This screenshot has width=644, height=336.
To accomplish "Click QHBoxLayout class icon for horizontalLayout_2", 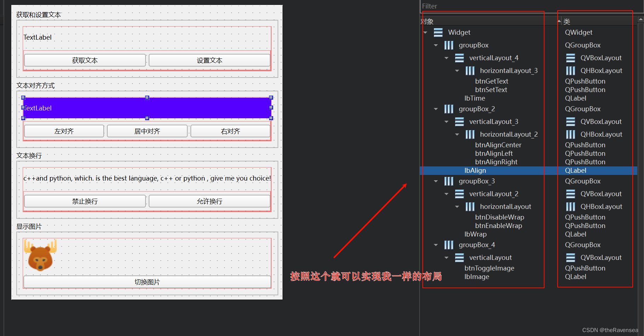I will pyautogui.click(x=571, y=135).
